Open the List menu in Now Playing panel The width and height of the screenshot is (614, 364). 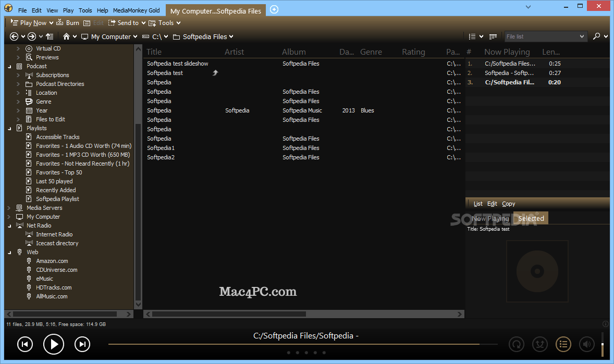coord(478,204)
